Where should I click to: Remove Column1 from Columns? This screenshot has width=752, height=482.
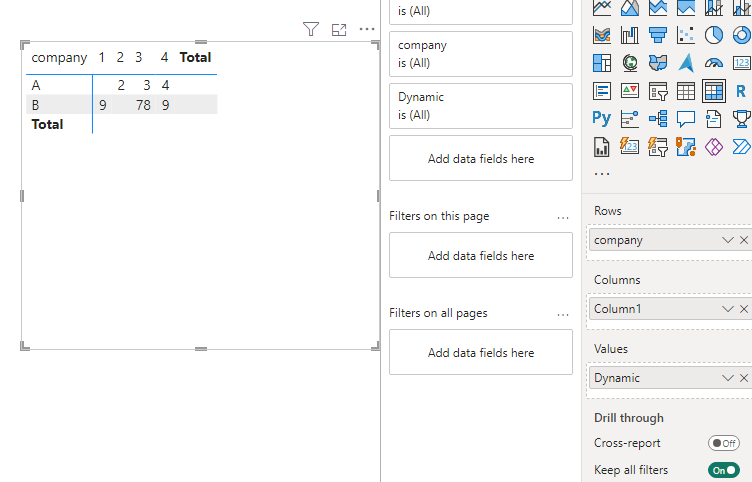744,309
